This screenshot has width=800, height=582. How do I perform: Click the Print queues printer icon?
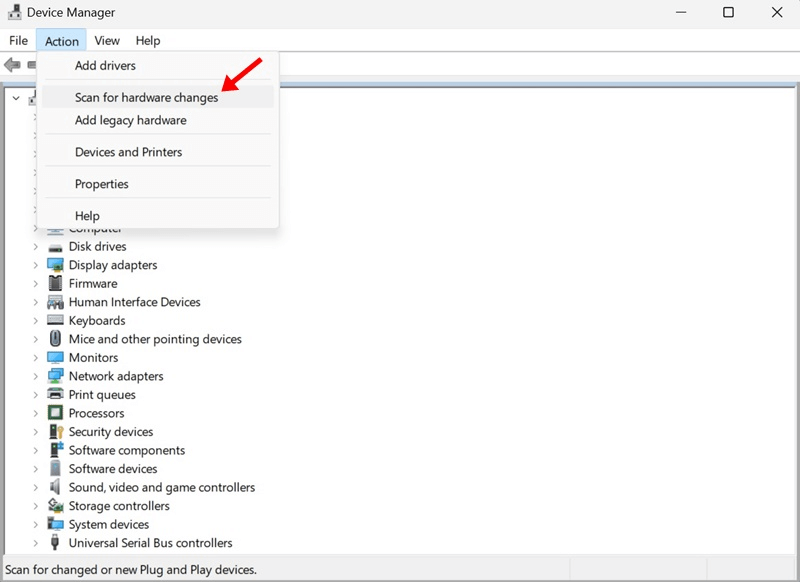click(55, 394)
